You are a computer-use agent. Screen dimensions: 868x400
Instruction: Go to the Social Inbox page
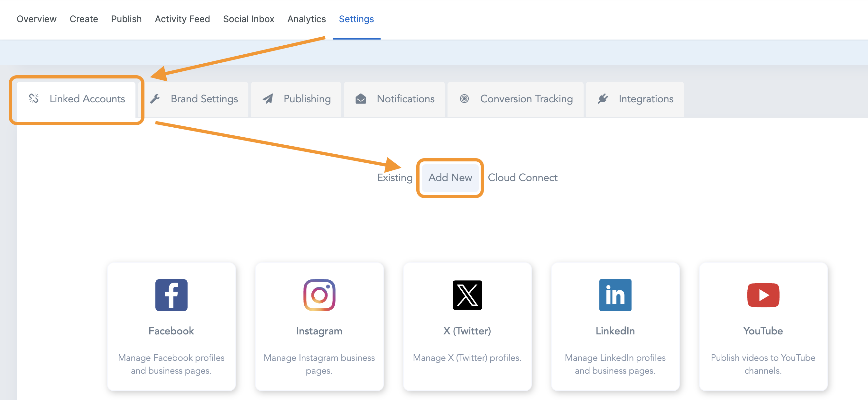(248, 19)
